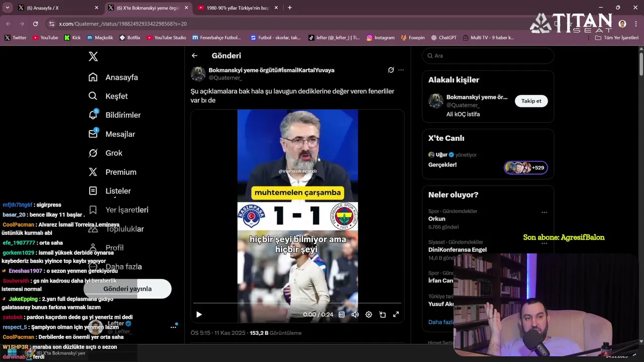Open tab search dropdown arrow

pyautogui.click(x=8, y=8)
